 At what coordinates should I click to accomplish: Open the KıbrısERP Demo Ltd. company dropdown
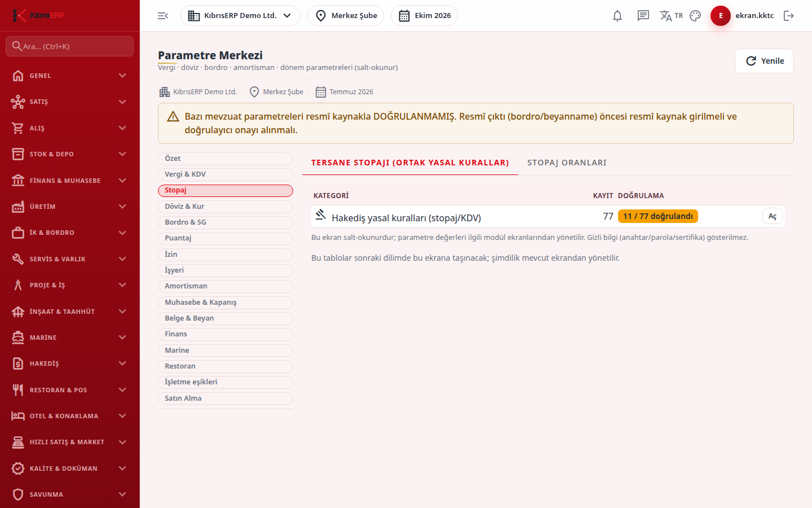[x=240, y=16]
